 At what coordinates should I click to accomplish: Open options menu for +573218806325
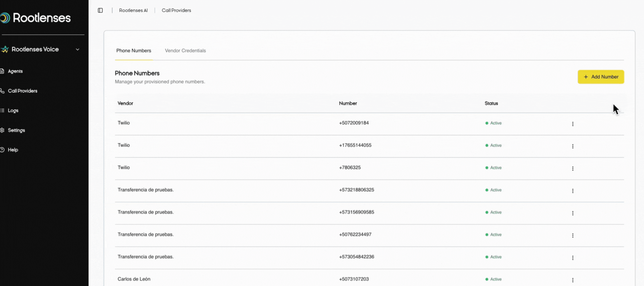point(573,191)
